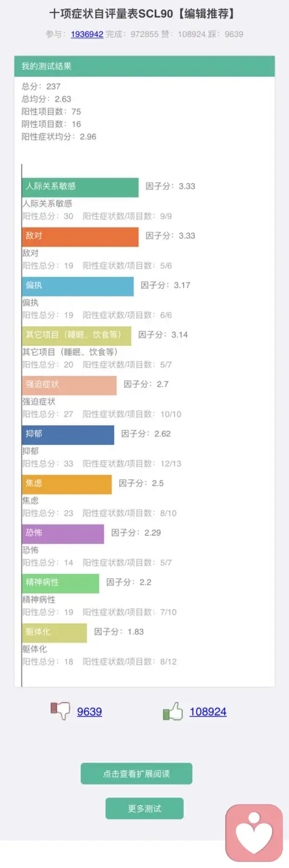Tap the green thumbs-up icon
The width and height of the screenshot is (289, 868).
173,712
